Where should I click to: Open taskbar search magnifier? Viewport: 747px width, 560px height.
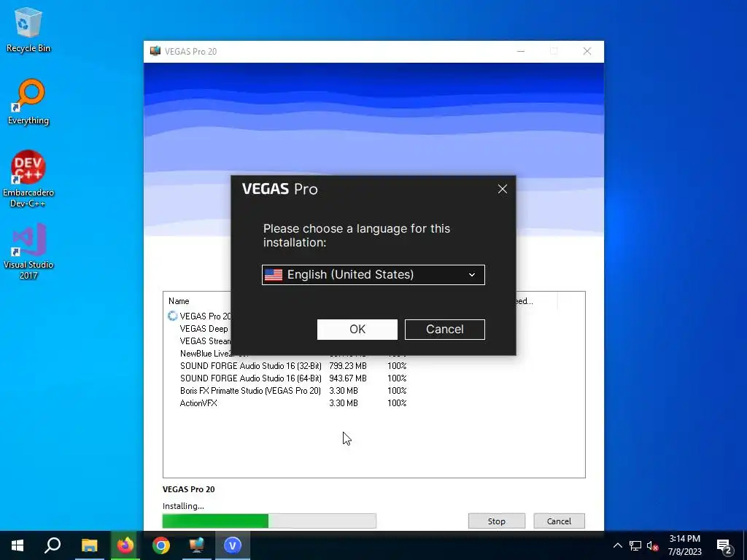53,545
